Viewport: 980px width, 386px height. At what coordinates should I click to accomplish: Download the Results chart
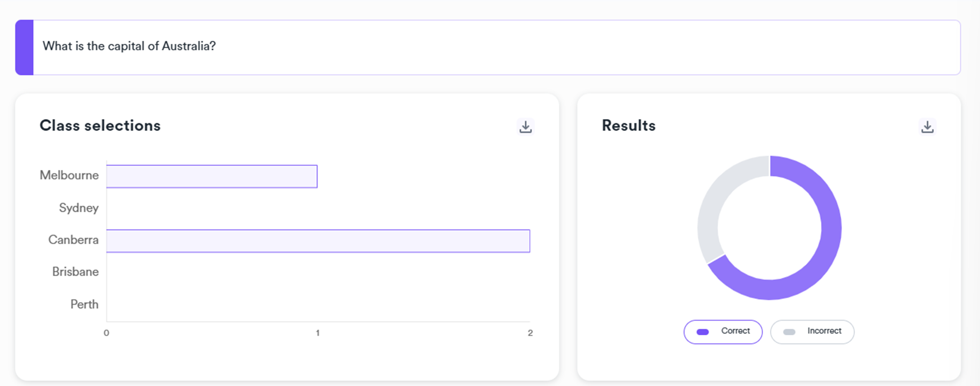(x=927, y=127)
